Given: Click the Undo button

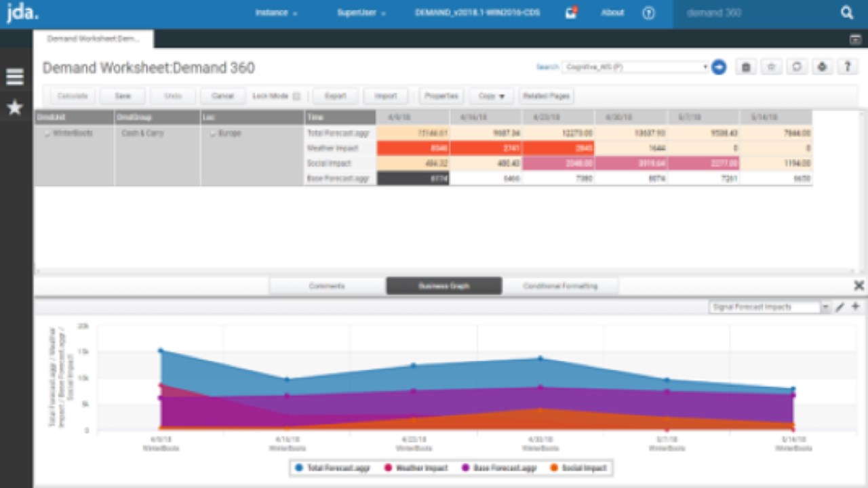Looking at the screenshot, I should pos(173,96).
